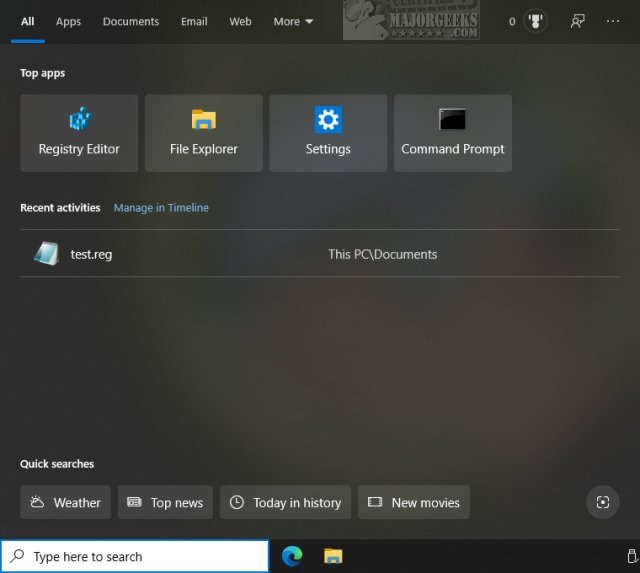Click the Manage in Timeline link
The width and height of the screenshot is (640, 573).
pos(161,208)
